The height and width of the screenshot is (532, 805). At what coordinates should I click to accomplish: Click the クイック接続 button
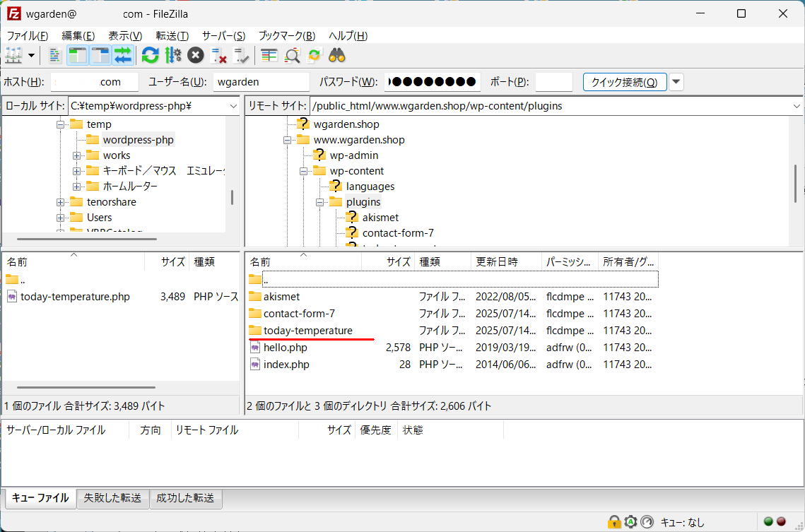[x=624, y=82]
